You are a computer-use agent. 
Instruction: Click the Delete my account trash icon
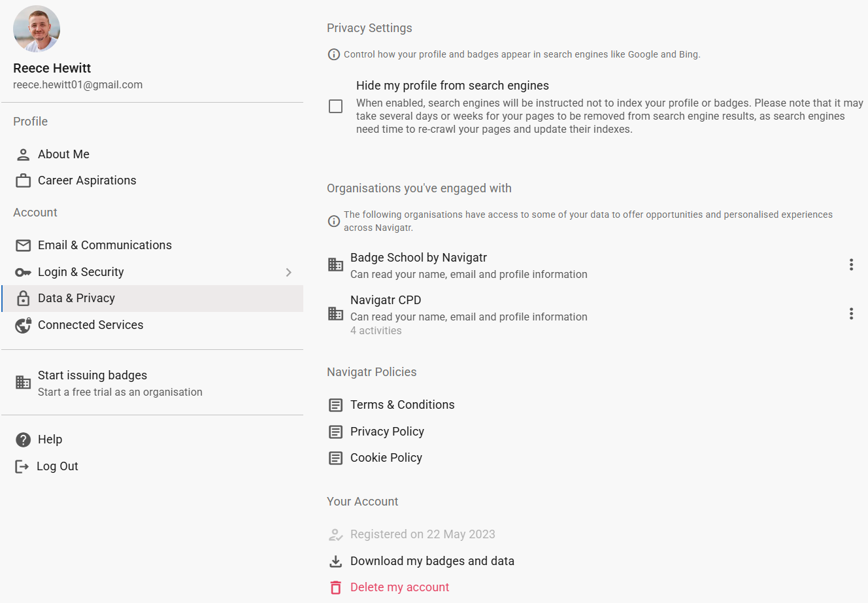point(335,587)
